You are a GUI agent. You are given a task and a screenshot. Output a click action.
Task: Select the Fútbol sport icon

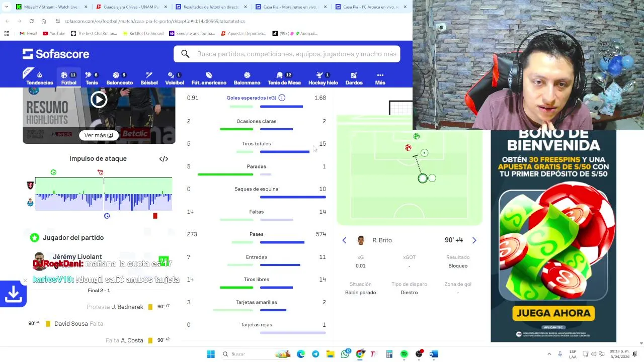coord(68,78)
